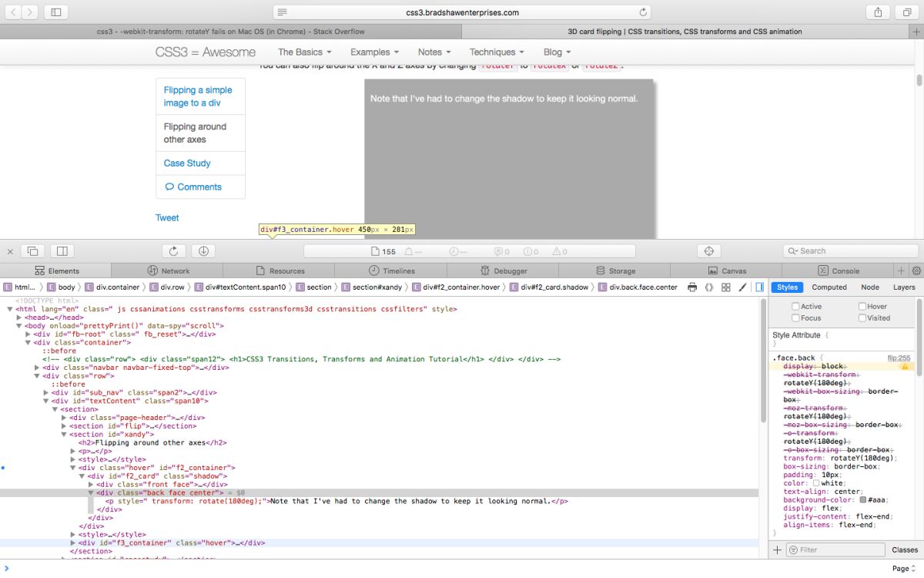Open the Reader view icon in address bar
Image resolution: width=924 pixels, height=578 pixels.
point(283,12)
